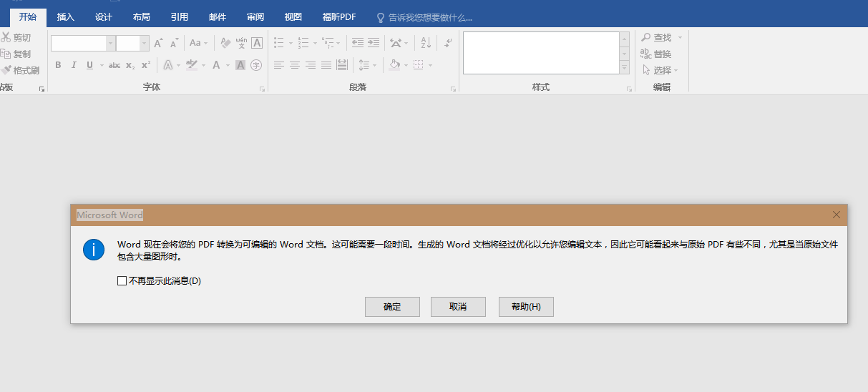This screenshot has width=868, height=392.
Task: Expand highlight color dropdown arrow
Action: tap(203, 65)
